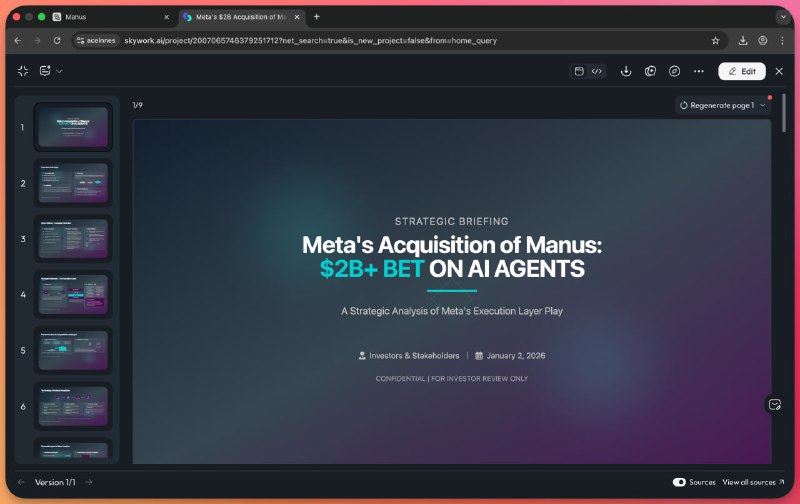The width and height of the screenshot is (800, 504).
Task: Toggle the Sources switch
Action: 679,482
